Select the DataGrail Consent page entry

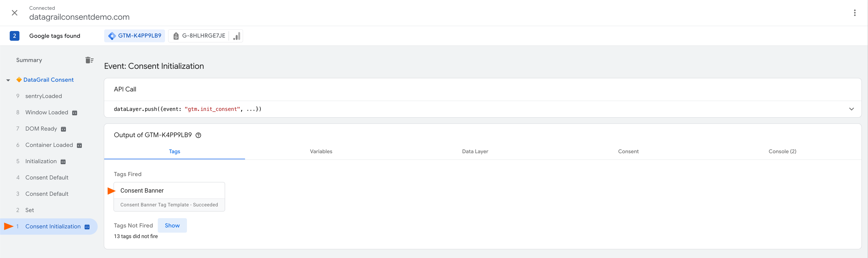click(49, 80)
